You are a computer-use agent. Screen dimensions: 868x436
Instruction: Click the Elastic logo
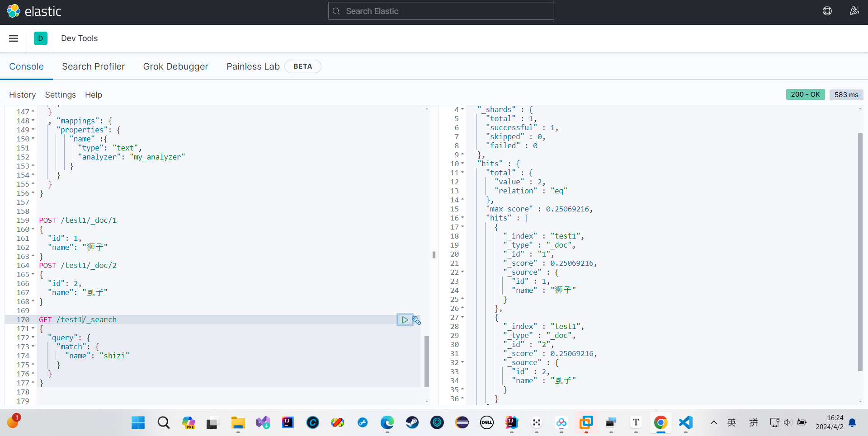click(x=34, y=11)
